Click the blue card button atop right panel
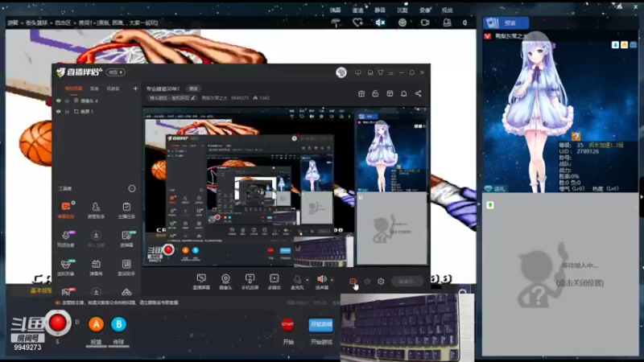This screenshot has width=644, height=362. click(x=506, y=23)
